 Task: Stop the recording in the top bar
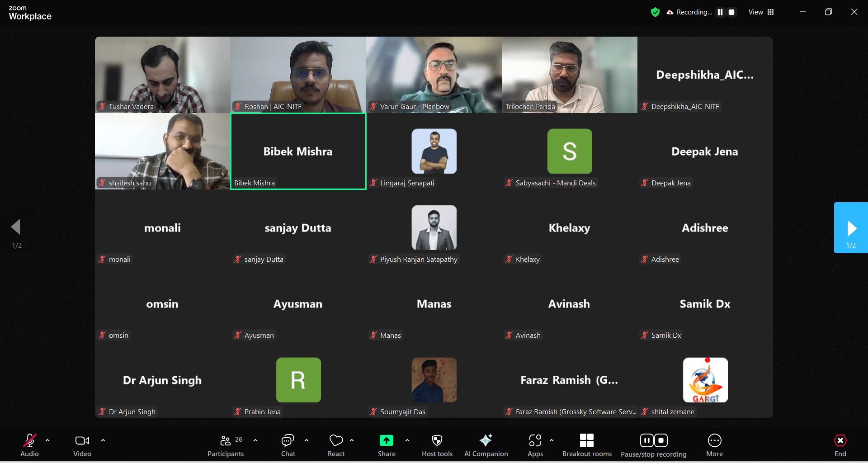pos(731,12)
